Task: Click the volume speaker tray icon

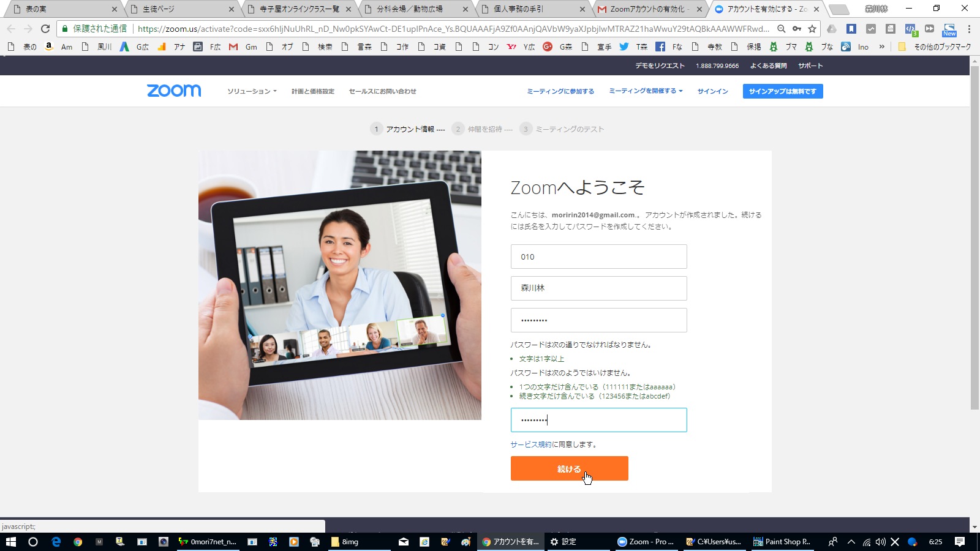Action: (881, 542)
